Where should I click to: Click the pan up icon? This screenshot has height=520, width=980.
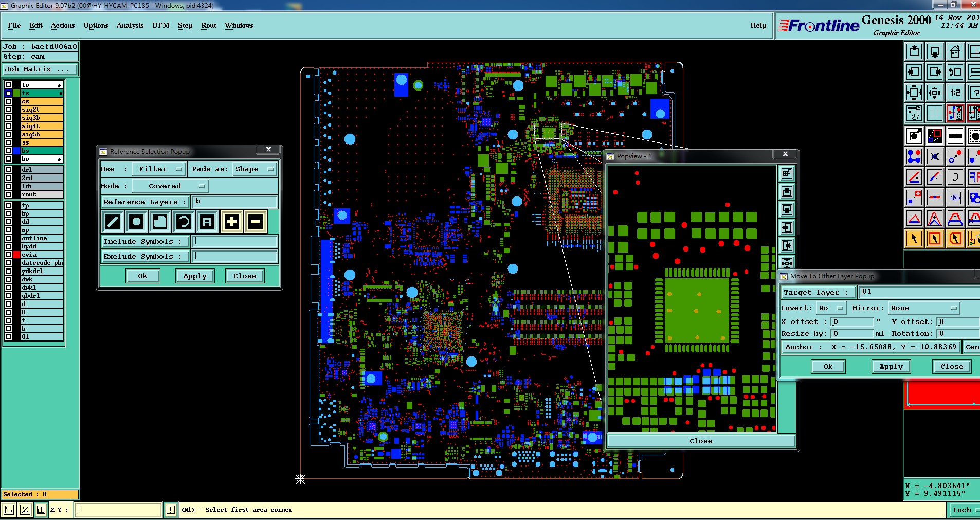click(914, 51)
